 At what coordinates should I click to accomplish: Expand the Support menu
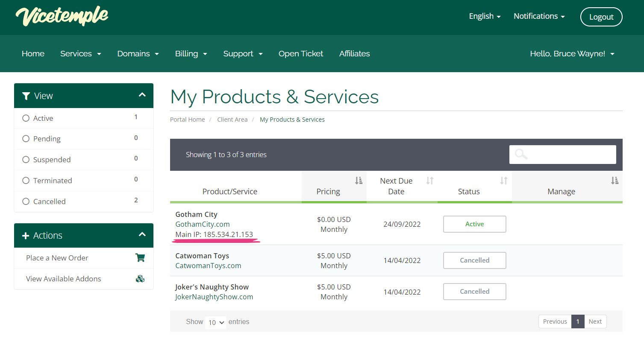(x=243, y=54)
